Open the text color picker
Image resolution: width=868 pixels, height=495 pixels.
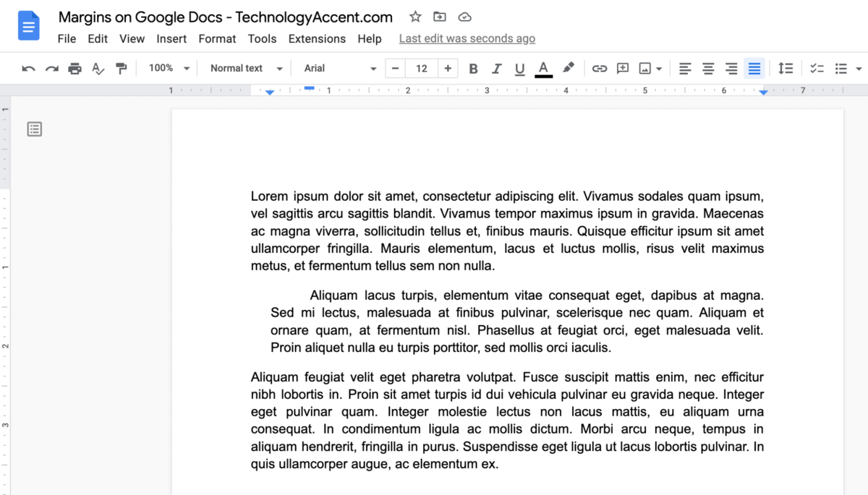543,68
